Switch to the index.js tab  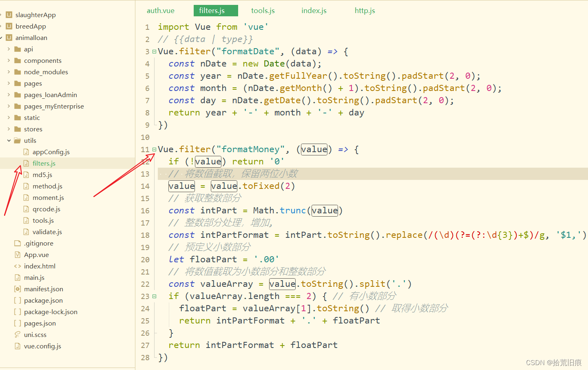tap(314, 11)
